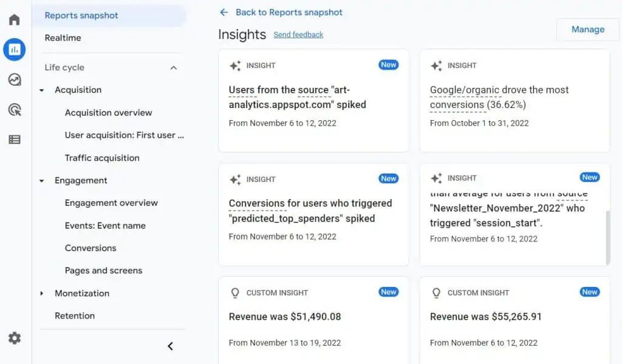Open the Realtime report
Screen dimensions: 622x364
point(63,38)
